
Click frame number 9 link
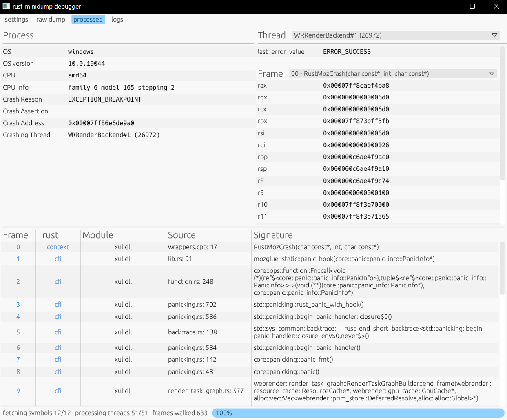click(x=18, y=391)
